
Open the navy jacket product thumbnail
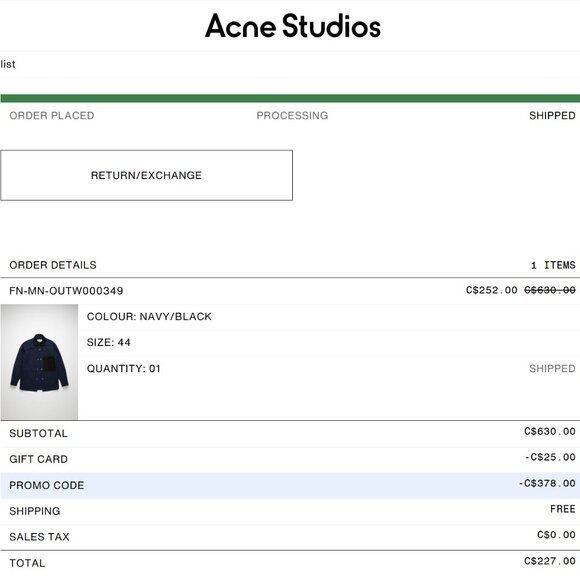(x=39, y=362)
